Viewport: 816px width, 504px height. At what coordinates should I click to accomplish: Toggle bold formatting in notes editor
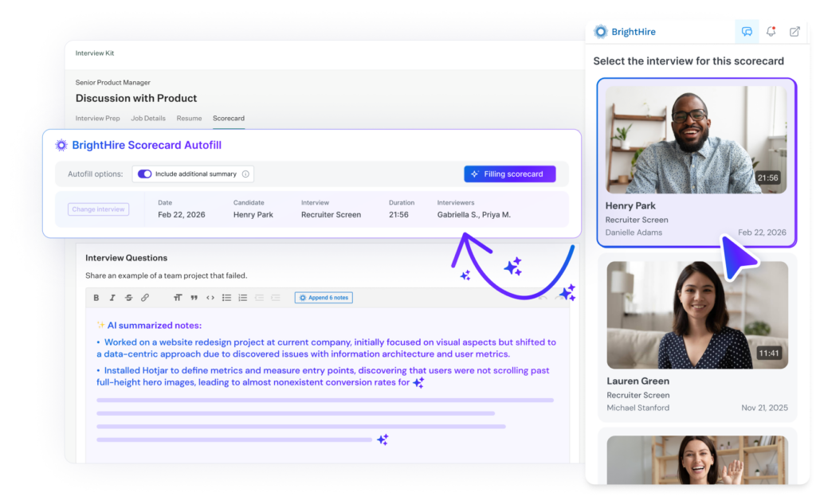[96, 298]
